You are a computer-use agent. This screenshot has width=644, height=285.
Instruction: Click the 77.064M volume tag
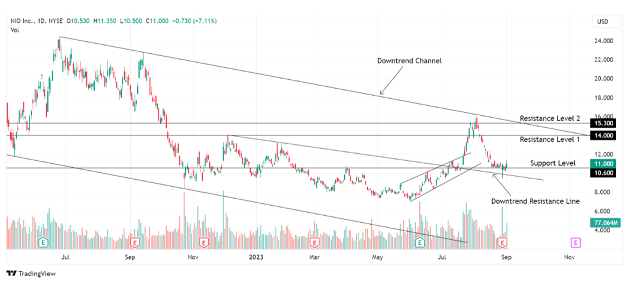tap(604, 223)
